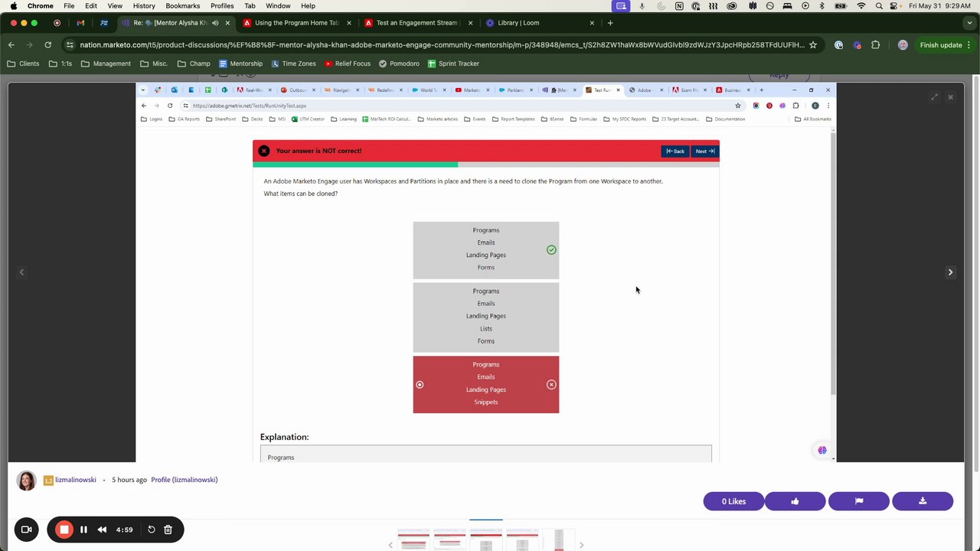Screen dimensions: 980x551
Task: Open Time Zones bookmark
Action: [293, 64]
